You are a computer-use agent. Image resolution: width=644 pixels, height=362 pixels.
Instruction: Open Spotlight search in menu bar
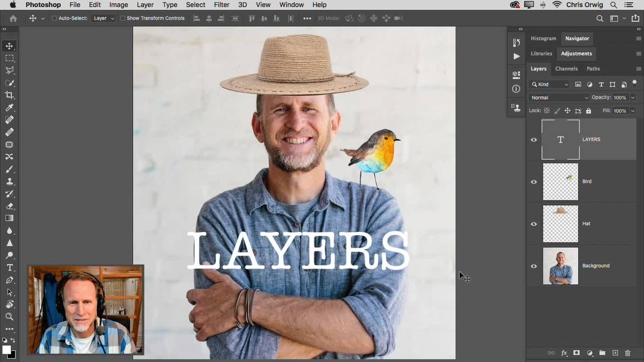613,5
